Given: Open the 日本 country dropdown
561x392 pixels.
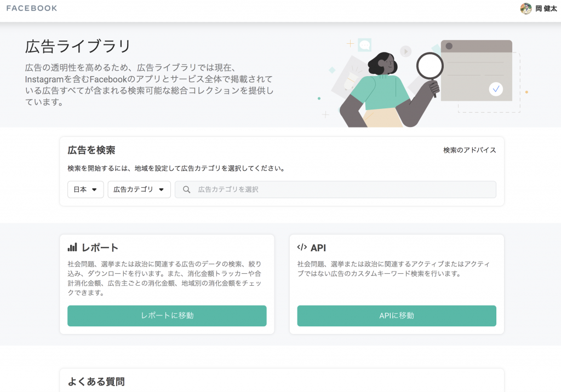Looking at the screenshot, I should click(85, 189).
